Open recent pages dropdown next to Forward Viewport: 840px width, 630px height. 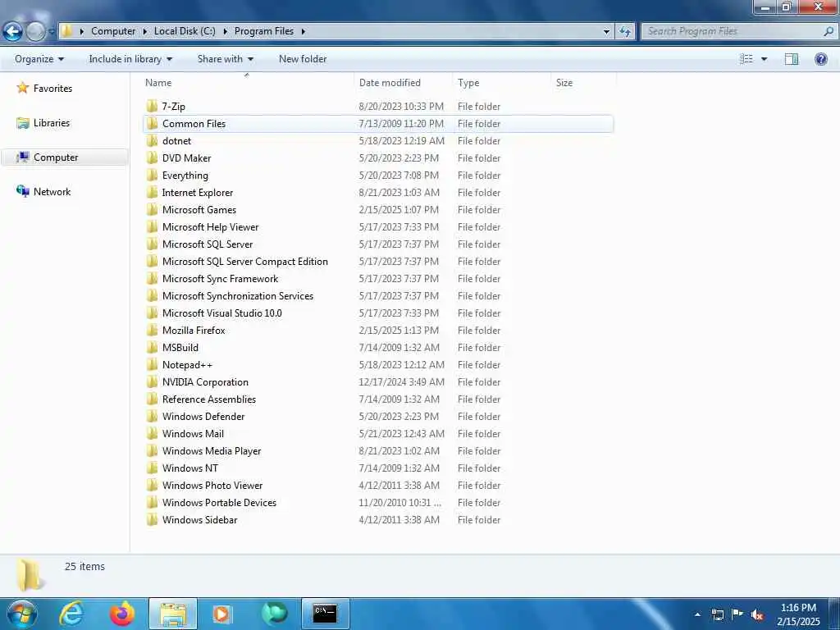click(52, 32)
